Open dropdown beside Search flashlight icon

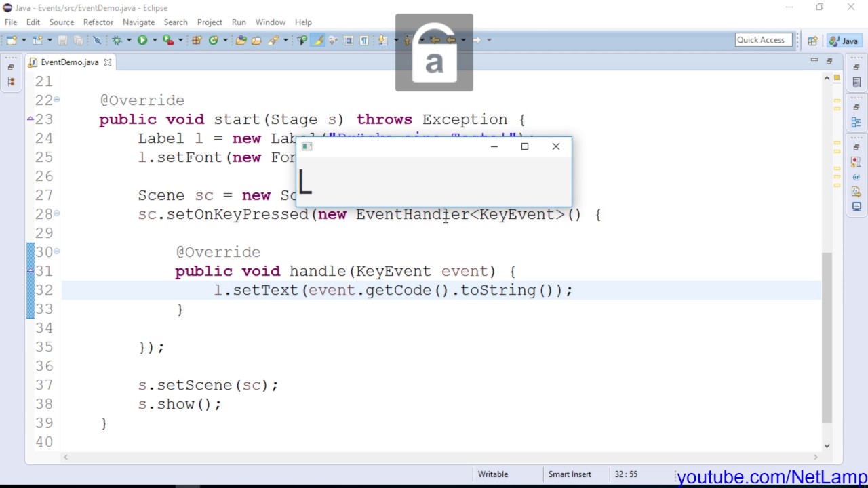(x=285, y=41)
